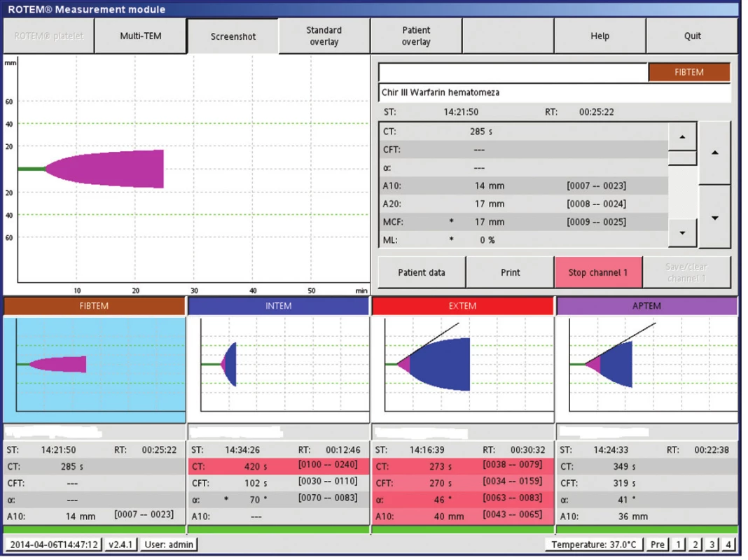Switch to Patient overlay

pos(416,36)
